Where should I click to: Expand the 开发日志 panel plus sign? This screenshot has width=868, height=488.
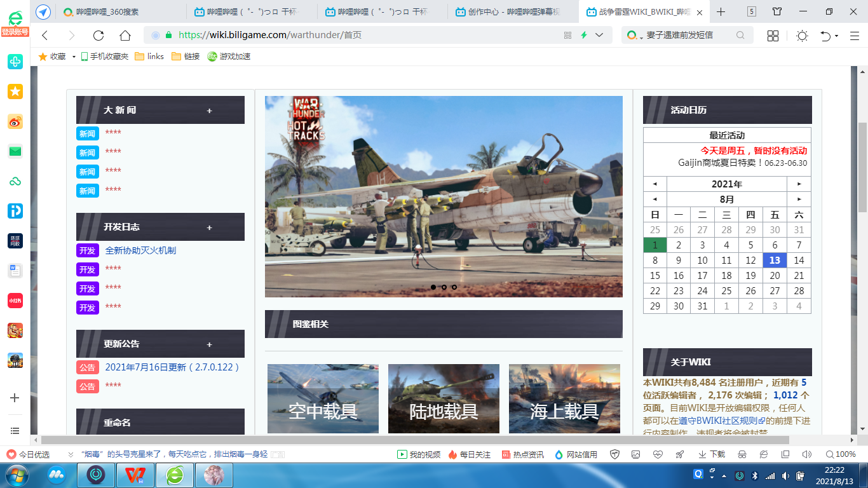pyautogui.click(x=209, y=228)
